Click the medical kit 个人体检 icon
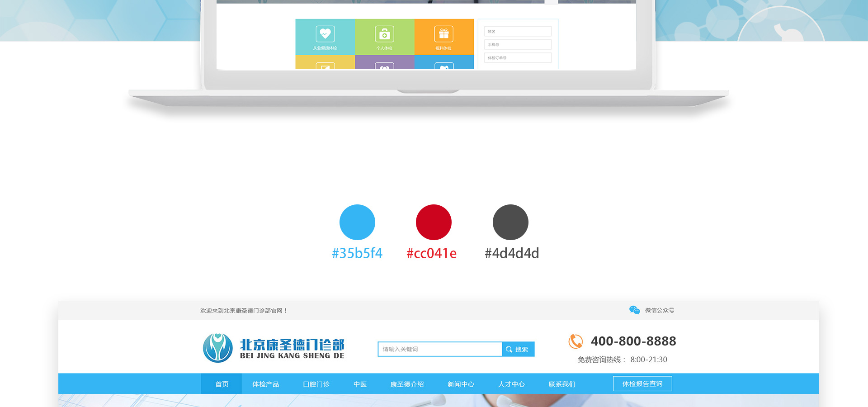The height and width of the screenshot is (407, 868). (x=384, y=34)
